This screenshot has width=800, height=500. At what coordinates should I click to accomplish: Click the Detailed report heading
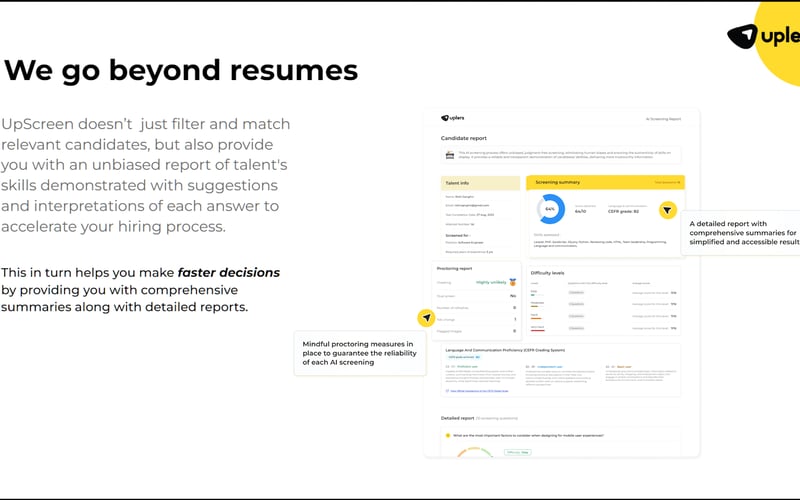pyautogui.click(x=457, y=418)
